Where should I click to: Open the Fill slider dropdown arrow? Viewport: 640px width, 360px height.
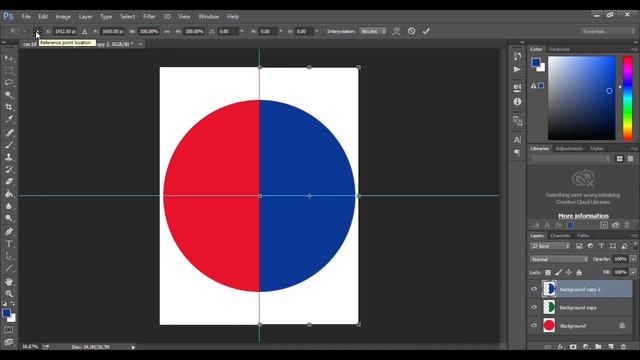pos(633,272)
